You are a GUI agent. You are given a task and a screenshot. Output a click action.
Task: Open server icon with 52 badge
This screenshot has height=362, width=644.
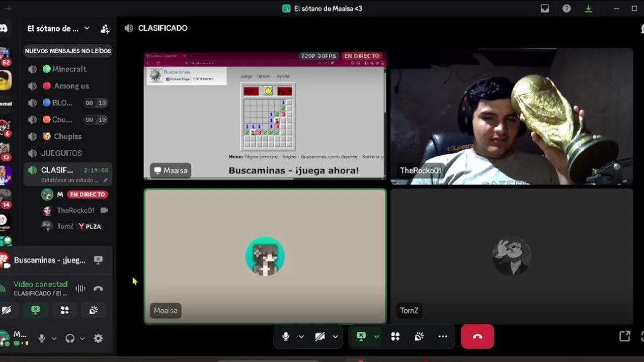click(x=4, y=55)
